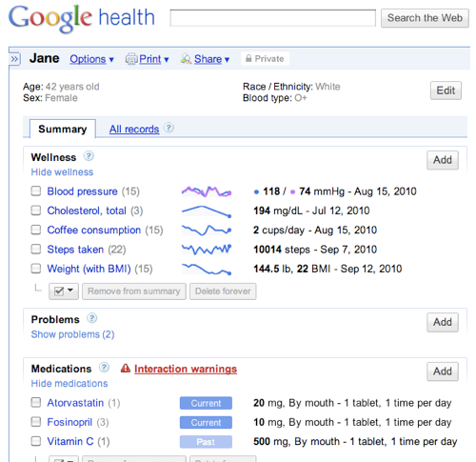
Task: Click the printer icon next to Print
Action: click(x=131, y=59)
